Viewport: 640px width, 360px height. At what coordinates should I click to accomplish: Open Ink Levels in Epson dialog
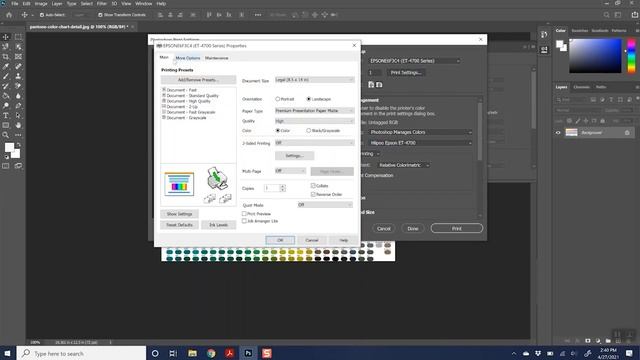point(218,225)
